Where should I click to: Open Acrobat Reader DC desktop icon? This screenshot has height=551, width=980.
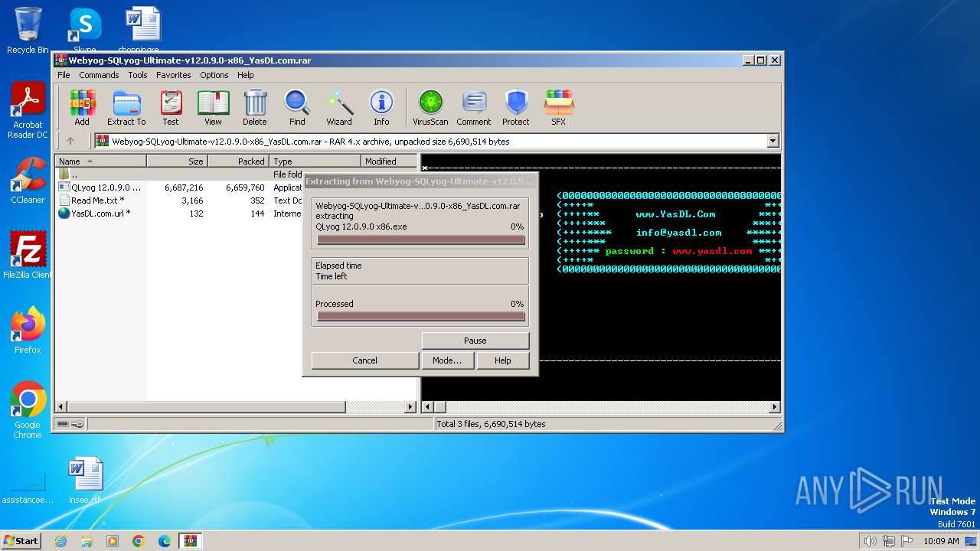click(x=28, y=111)
